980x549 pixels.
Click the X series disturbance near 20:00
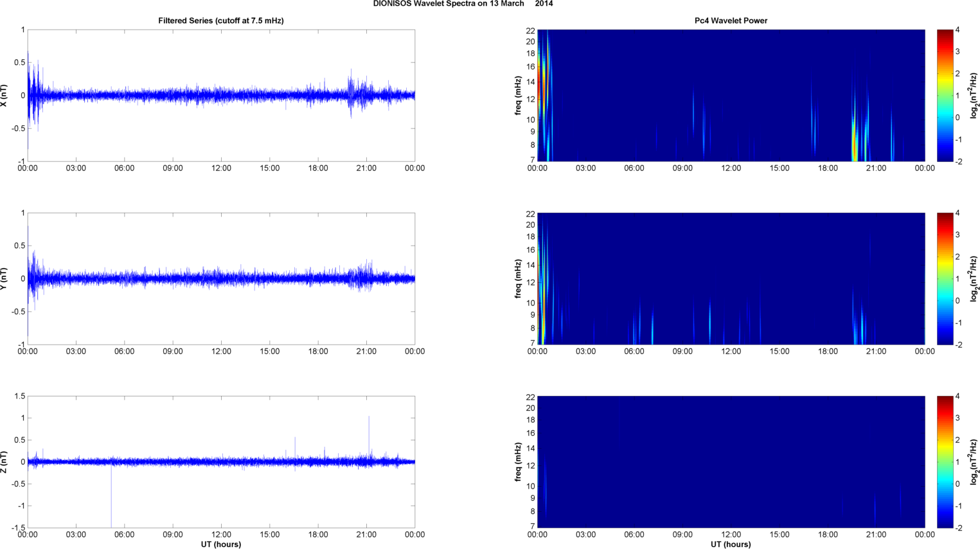click(x=352, y=93)
